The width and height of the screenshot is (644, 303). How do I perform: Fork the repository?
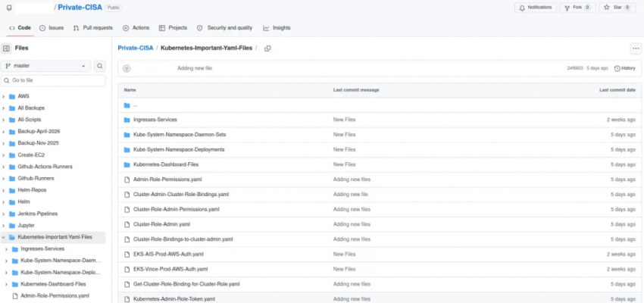[577, 8]
